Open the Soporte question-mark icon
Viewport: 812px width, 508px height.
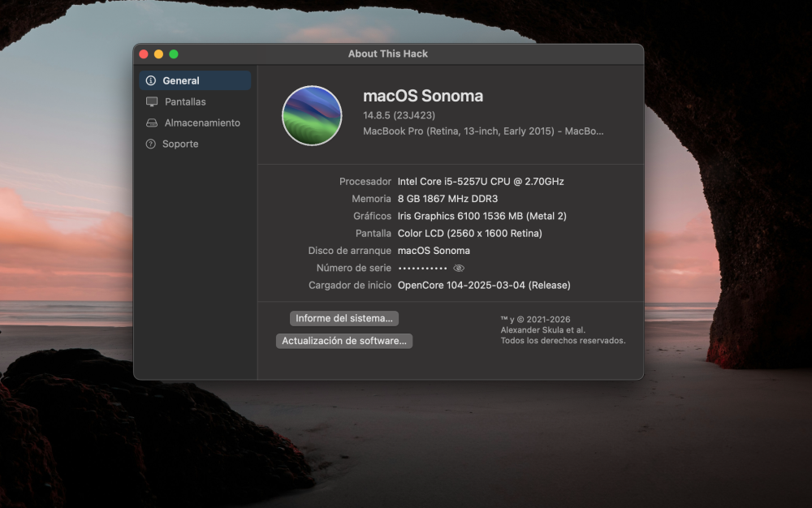pos(151,144)
